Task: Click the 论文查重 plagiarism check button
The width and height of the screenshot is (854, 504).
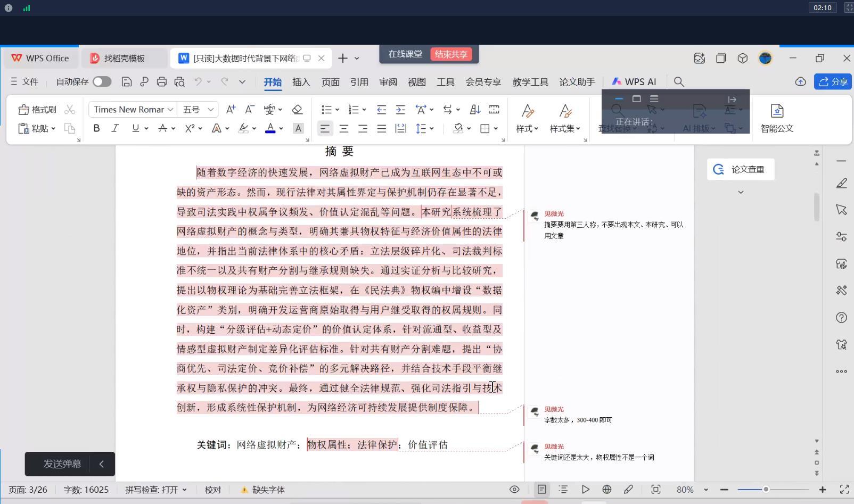Action: click(741, 169)
